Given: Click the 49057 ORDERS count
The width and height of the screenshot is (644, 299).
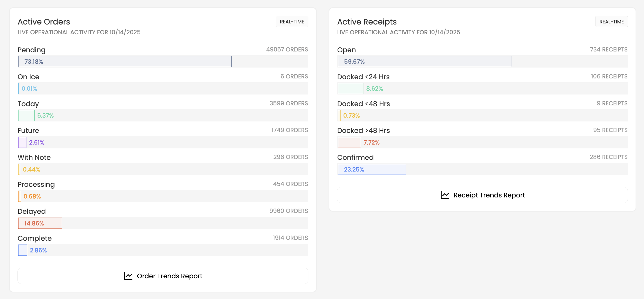Looking at the screenshot, I should [x=287, y=50].
